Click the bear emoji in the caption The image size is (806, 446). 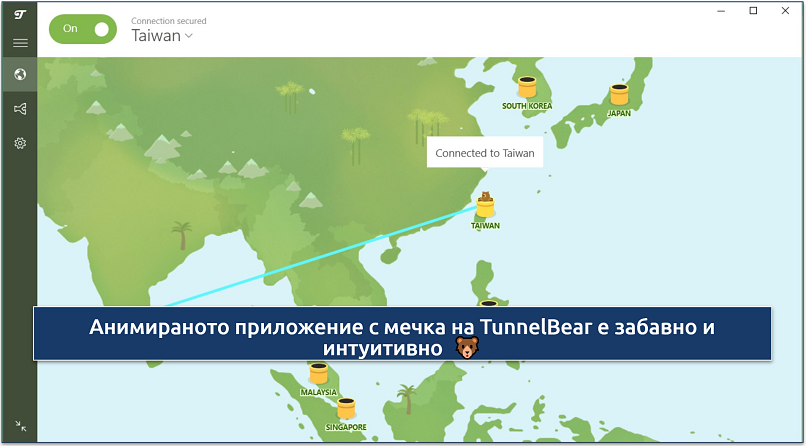pos(467,348)
